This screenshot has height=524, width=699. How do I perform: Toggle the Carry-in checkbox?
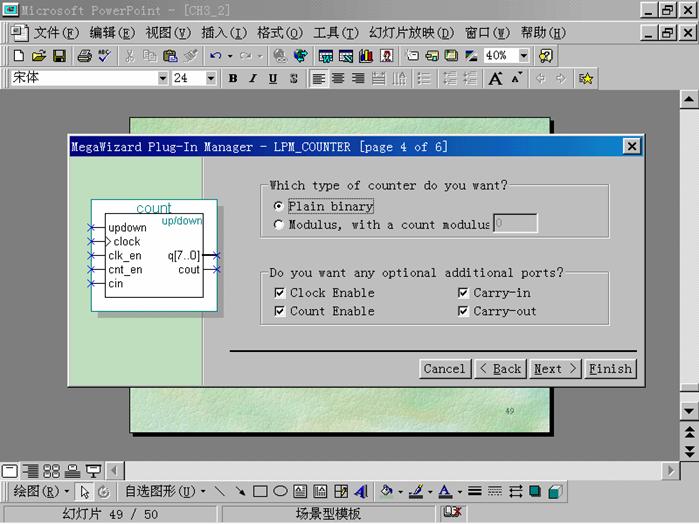pos(463,293)
